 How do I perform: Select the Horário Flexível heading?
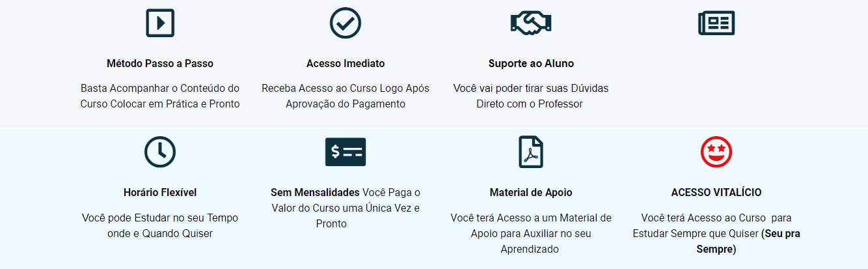pyautogui.click(x=160, y=193)
